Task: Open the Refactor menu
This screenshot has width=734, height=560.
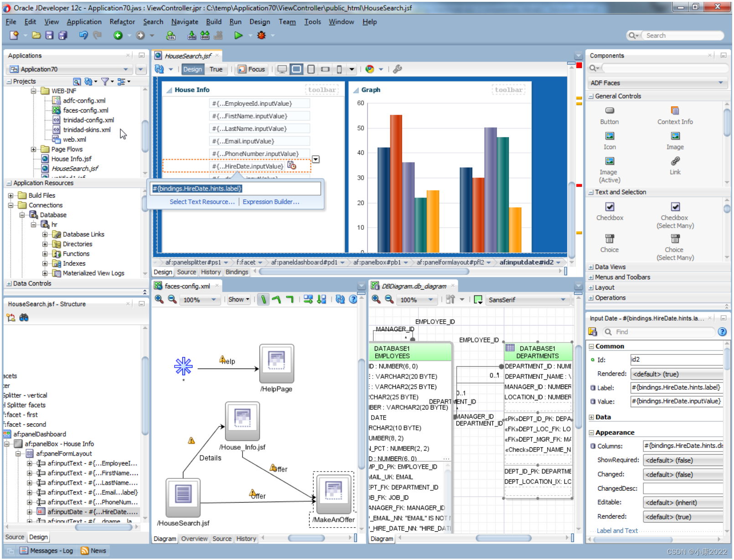Action: [122, 21]
